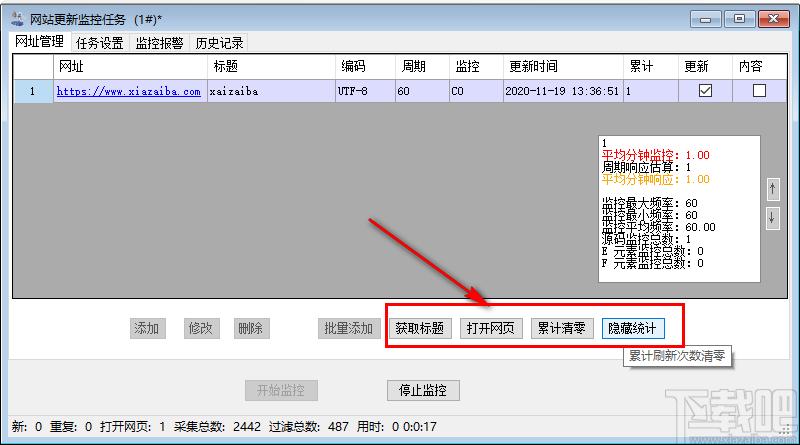Click the 添加 button

147,328
